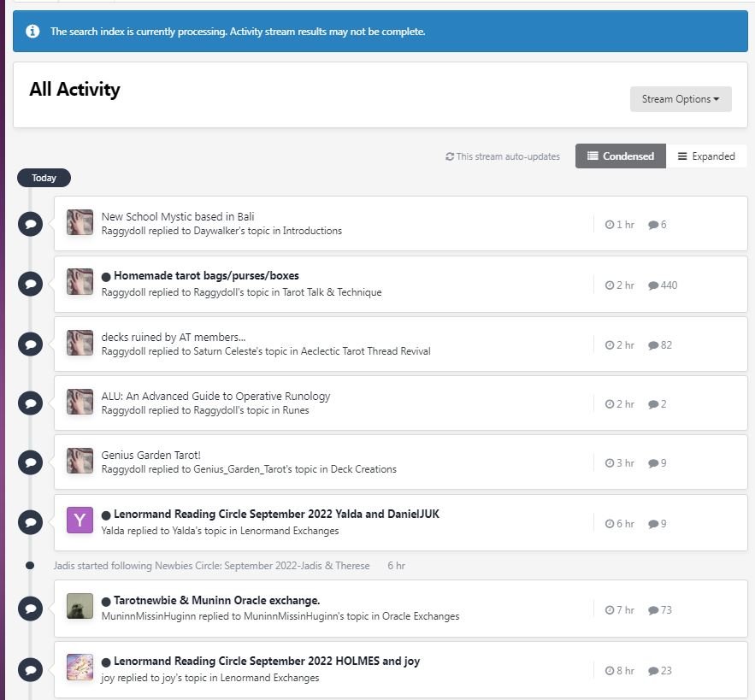
Task: Open the Stream Options dropdown
Action: pos(680,99)
